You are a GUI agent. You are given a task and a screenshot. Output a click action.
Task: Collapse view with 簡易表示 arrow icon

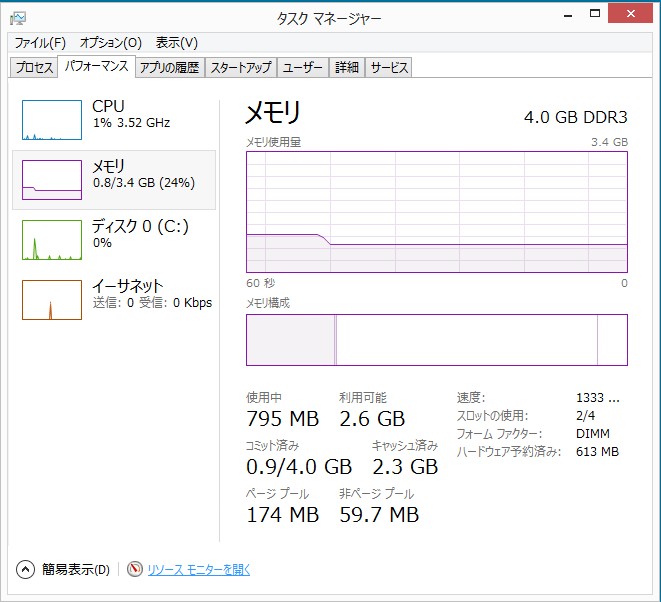click(25, 570)
